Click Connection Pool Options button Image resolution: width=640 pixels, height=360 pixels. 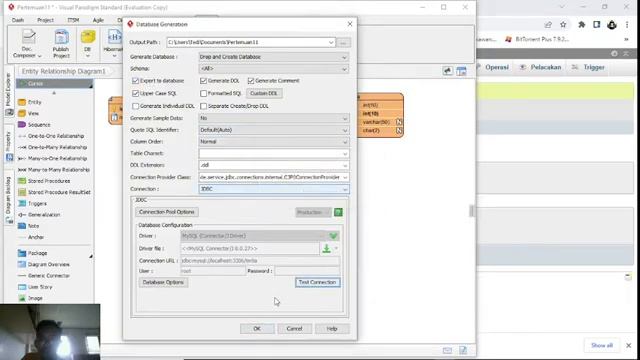[x=167, y=212]
